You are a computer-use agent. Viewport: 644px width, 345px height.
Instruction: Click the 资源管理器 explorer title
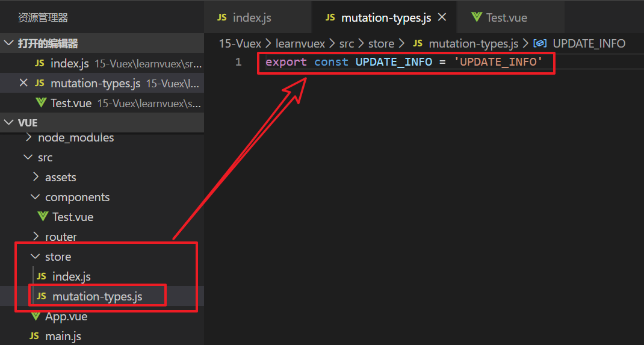point(43,17)
